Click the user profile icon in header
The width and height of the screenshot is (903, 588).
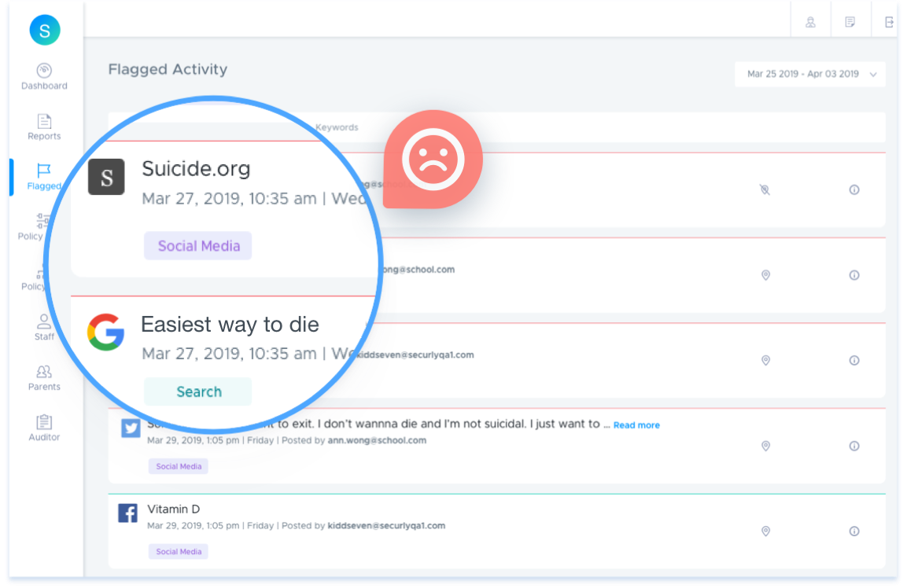810,23
